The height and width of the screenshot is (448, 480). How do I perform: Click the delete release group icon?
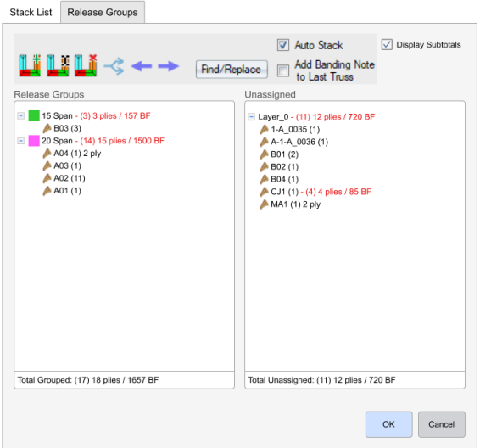(x=86, y=65)
